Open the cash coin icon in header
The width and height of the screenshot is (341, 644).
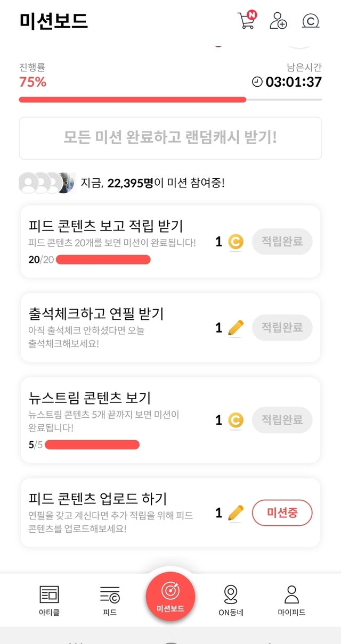(x=310, y=21)
